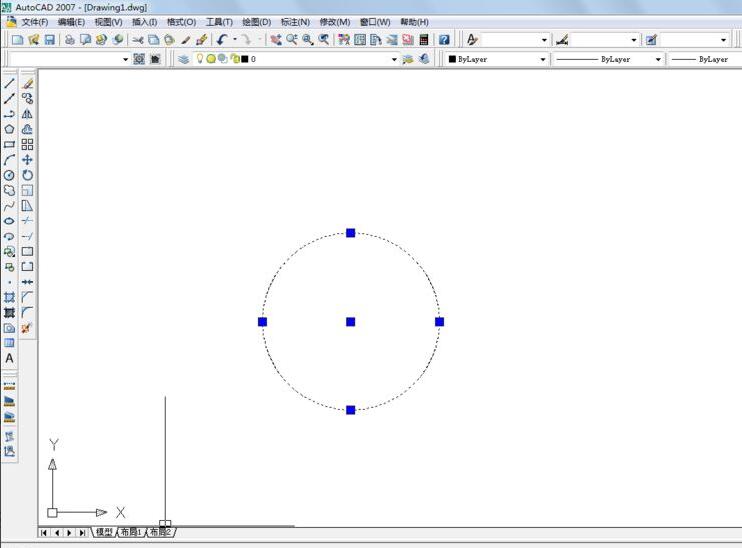
Task: Click the Stretch modify tool
Action: [x=27, y=206]
